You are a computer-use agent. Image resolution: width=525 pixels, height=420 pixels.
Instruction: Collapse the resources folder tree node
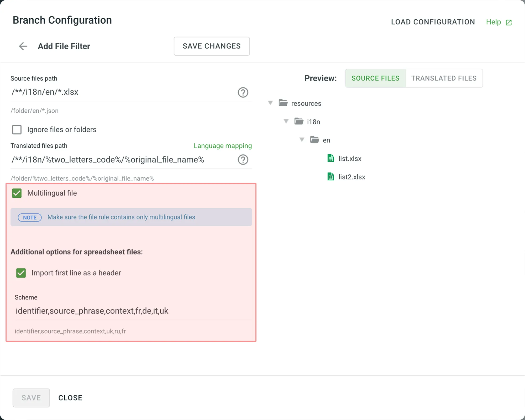[x=270, y=103]
